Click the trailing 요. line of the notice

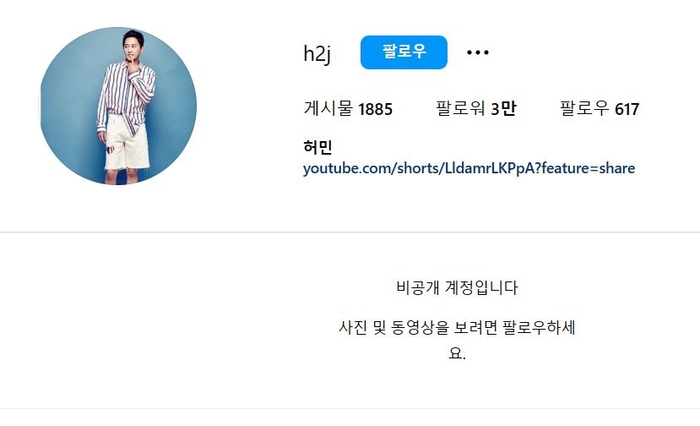point(457,353)
